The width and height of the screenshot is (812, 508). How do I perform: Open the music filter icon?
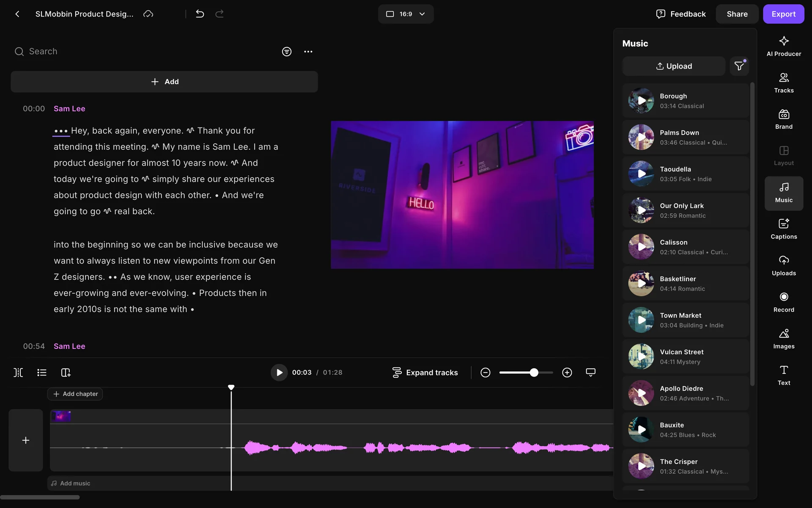tap(739, 66)
